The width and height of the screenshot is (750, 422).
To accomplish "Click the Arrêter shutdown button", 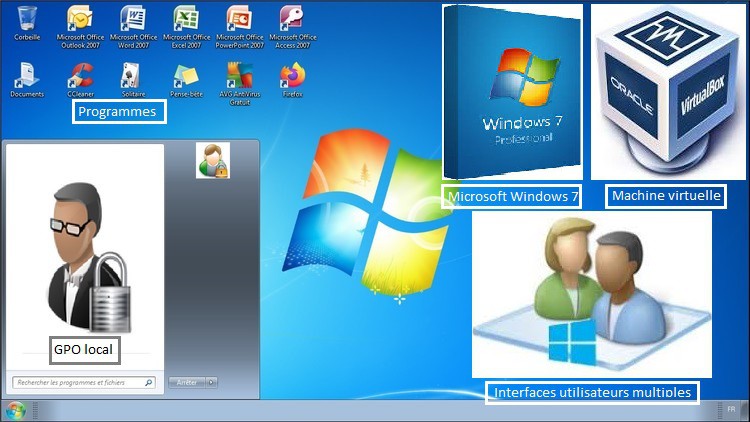I will click(187, 382).
